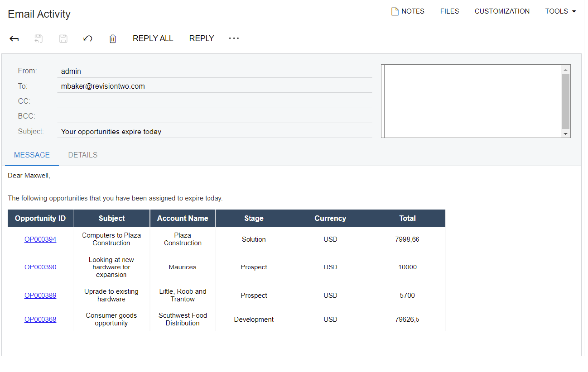
Task: Click the total value 7998,66
Action: (407, 239)
